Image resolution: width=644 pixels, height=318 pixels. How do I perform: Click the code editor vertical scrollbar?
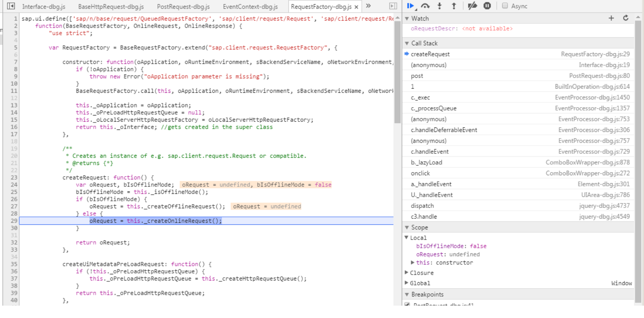[397, 71]
